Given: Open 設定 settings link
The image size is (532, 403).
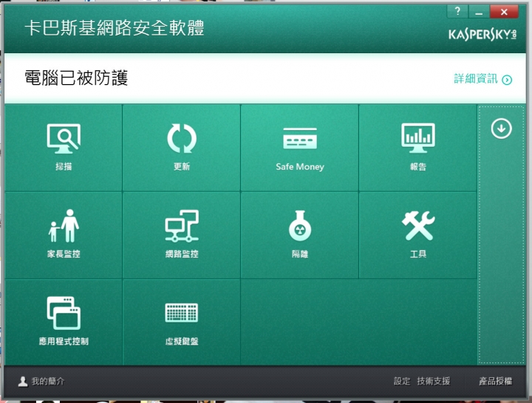Looking at the screenshot, I should tap(402, 381).
